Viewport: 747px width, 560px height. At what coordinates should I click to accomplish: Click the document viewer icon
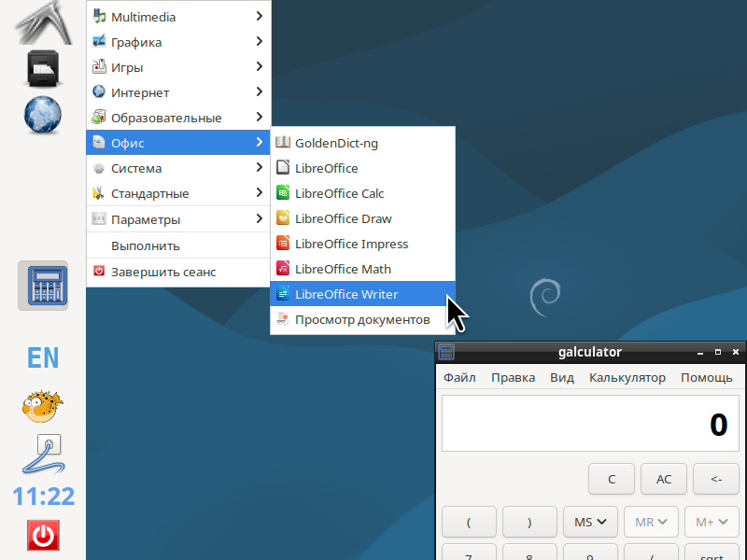(283, 319)
